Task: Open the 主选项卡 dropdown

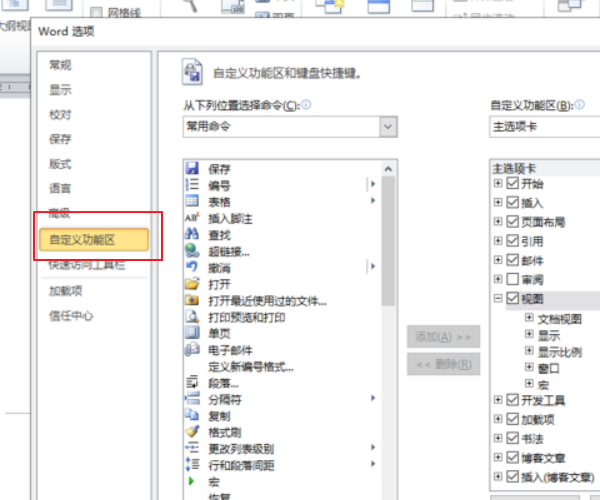Action: (545, 127)
